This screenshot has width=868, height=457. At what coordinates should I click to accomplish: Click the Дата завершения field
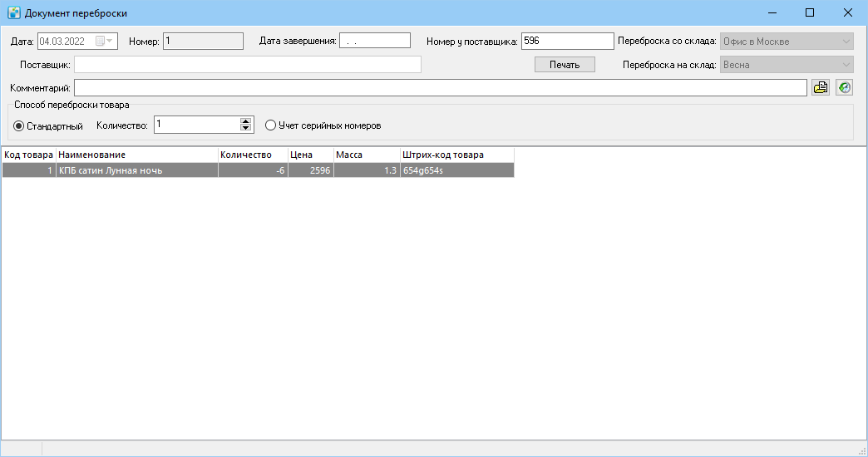point(375,41)
